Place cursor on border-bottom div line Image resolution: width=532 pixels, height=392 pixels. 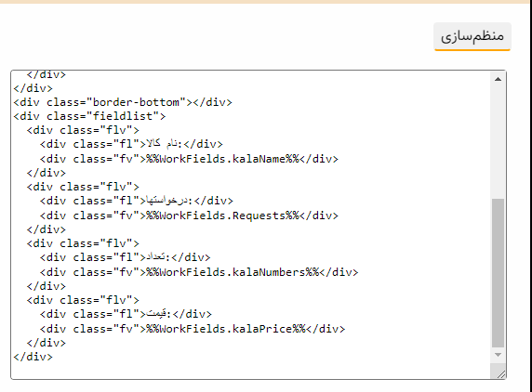coord(123,102)
